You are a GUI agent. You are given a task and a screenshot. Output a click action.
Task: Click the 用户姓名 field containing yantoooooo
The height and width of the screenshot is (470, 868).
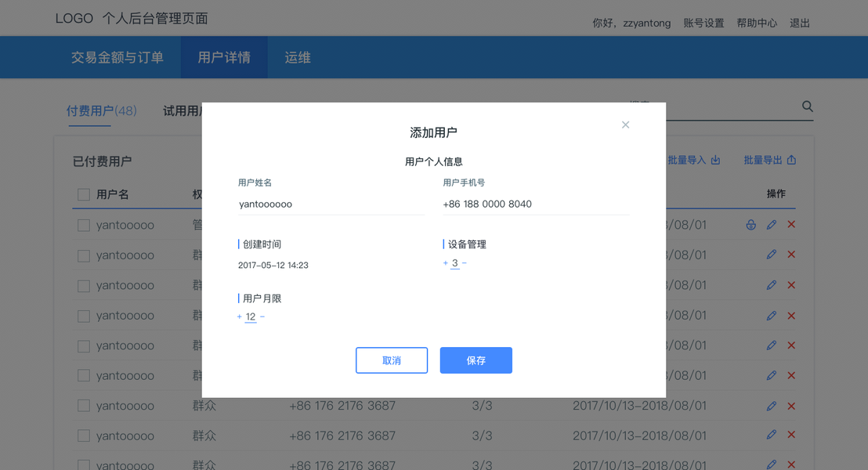coord(331,204)
